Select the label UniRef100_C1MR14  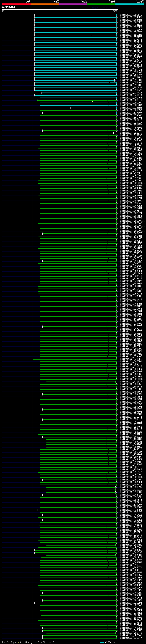[131, 93]
